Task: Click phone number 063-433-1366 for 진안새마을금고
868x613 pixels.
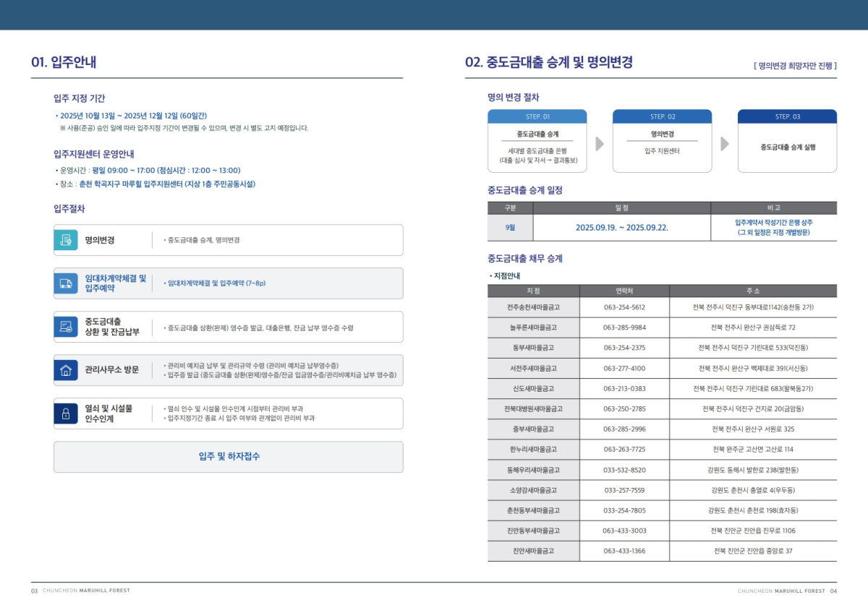Action: point(624,551)
